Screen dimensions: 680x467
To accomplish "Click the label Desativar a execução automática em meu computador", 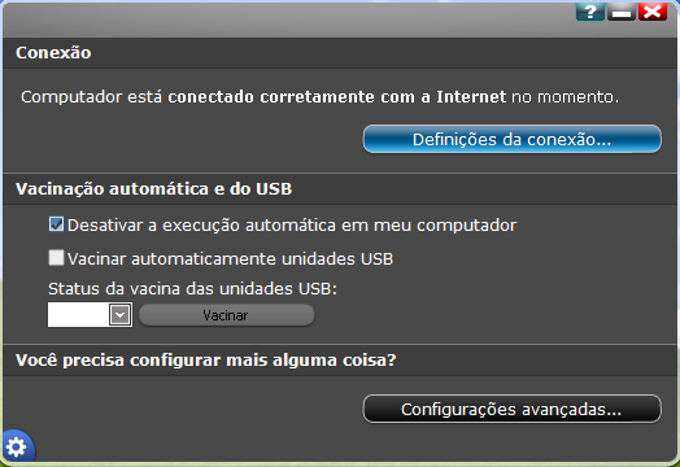I will click(292, 225).
